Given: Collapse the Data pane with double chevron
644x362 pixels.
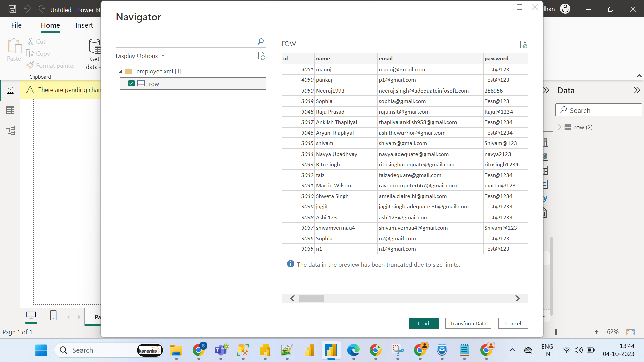Looking at the screenshot, I should coord(637,90).
